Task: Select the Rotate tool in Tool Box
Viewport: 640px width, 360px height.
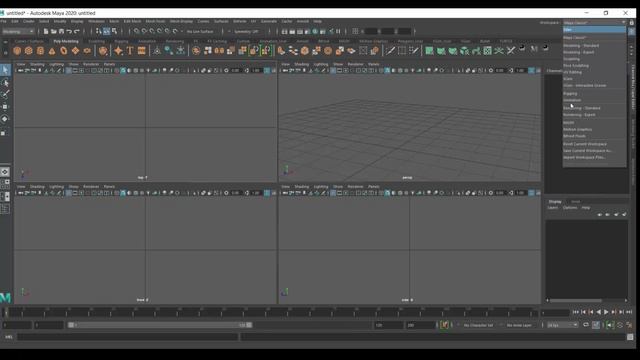Action: [5, 119]
